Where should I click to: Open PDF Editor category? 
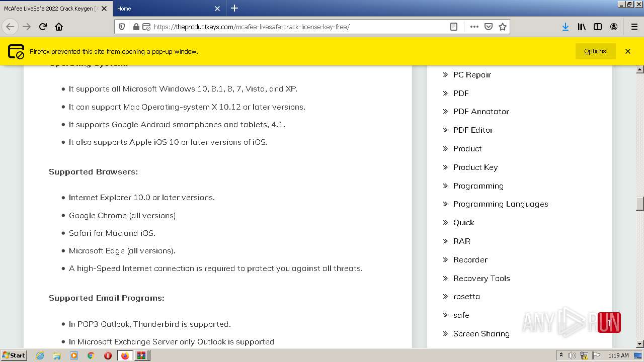coord(473,130)
